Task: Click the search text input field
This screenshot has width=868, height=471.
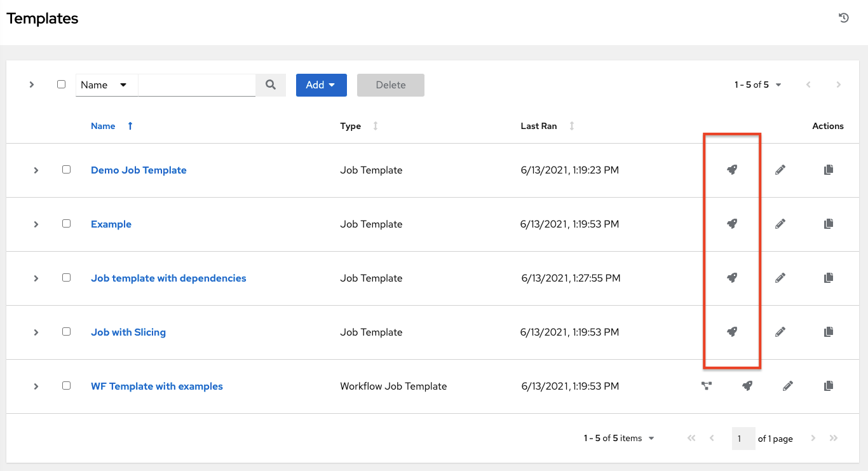Action: pos(197,85)
